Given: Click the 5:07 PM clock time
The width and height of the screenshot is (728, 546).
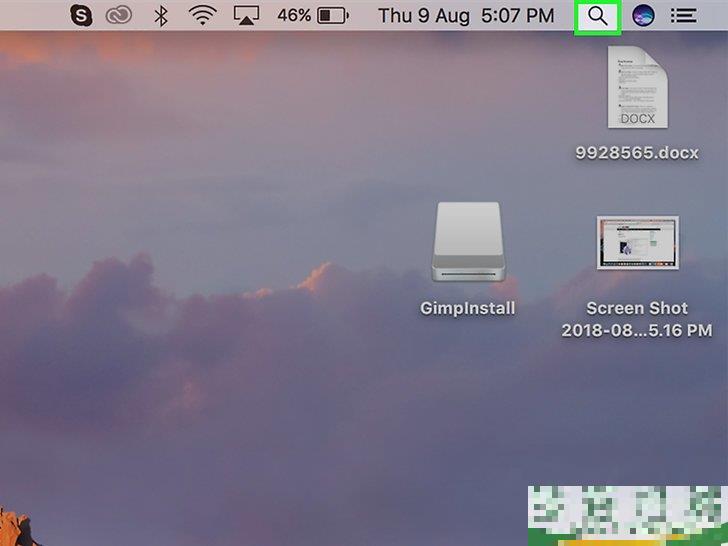Looking at the screenshot, I should tap(517, 16).
